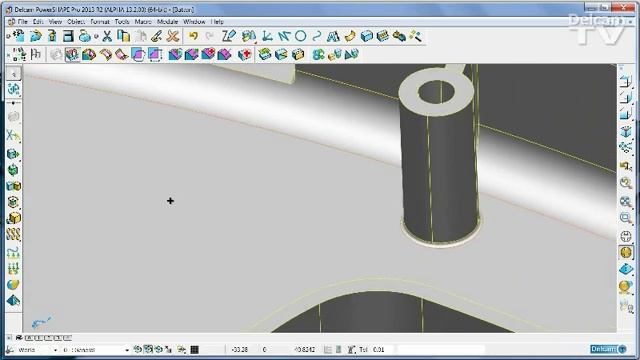This screenshot has height=360, width=640.
Task: Click the red boolean solid feature icon
Action: (208, 54)
